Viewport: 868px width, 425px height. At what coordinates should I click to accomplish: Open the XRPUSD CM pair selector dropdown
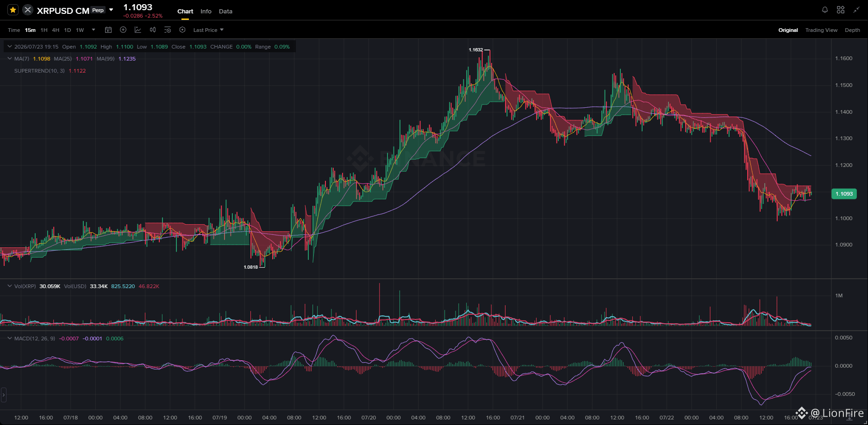coord(111,10)
